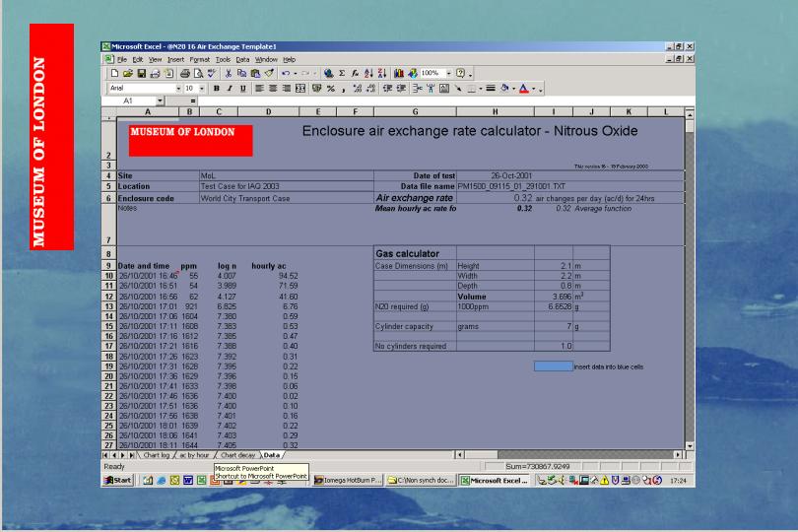
Task: Click the Insert Hyperlink globe icon
Action: (x=328, y=74)
